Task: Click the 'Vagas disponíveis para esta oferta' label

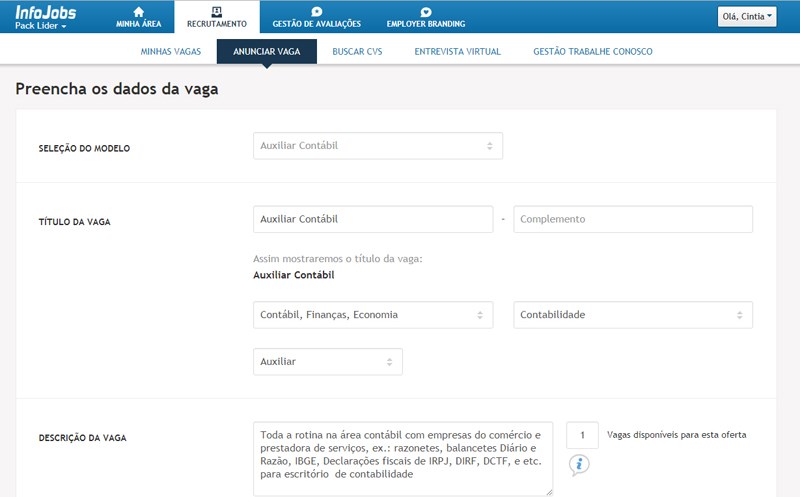Action: click(677, 435)
